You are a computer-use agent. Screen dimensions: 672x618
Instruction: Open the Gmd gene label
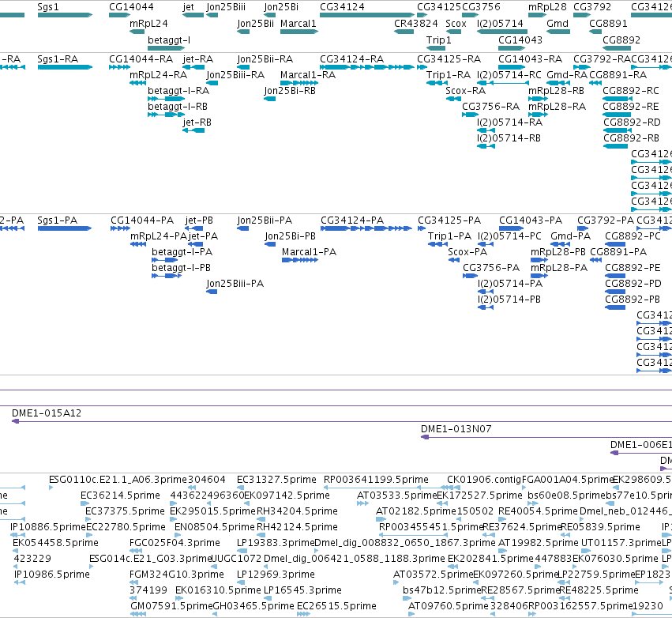click(557, 23)
